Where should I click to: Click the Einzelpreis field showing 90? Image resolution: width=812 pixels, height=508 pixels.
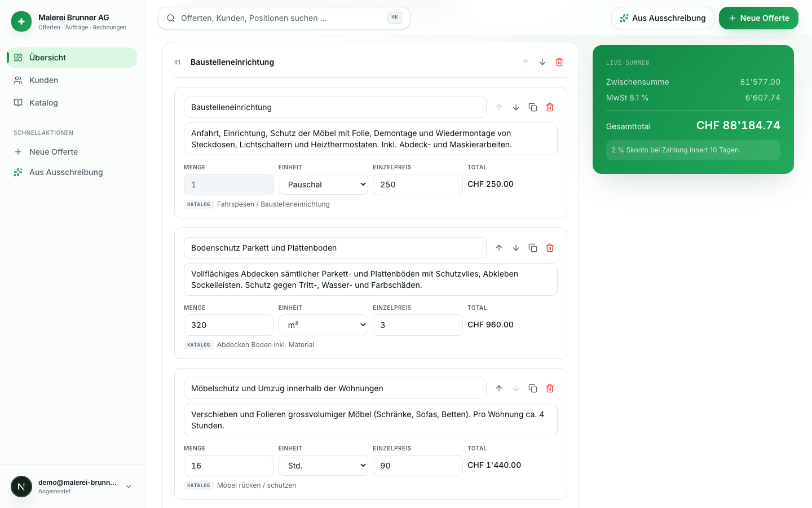418,466
